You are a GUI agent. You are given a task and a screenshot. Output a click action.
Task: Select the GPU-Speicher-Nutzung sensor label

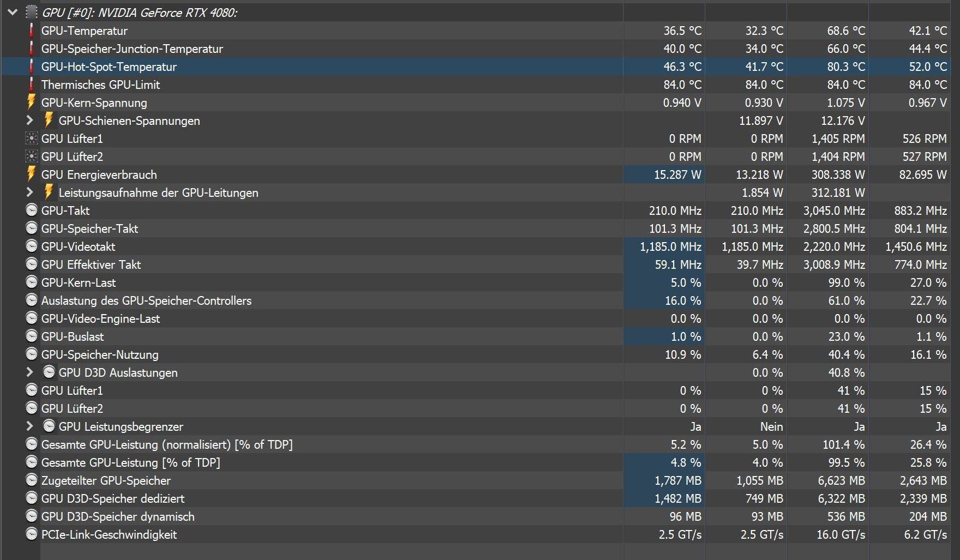[100, 355]
